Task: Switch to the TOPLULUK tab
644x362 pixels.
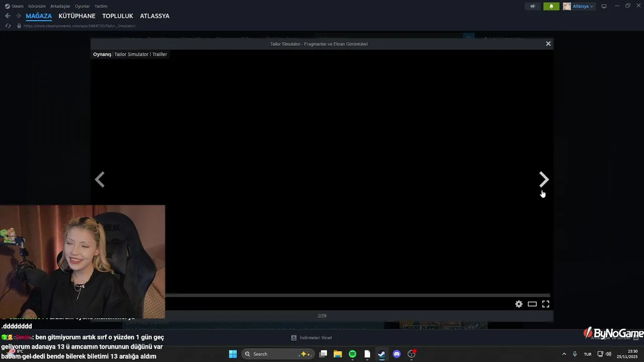Action: pyautogui.click(x=118, y=16)
